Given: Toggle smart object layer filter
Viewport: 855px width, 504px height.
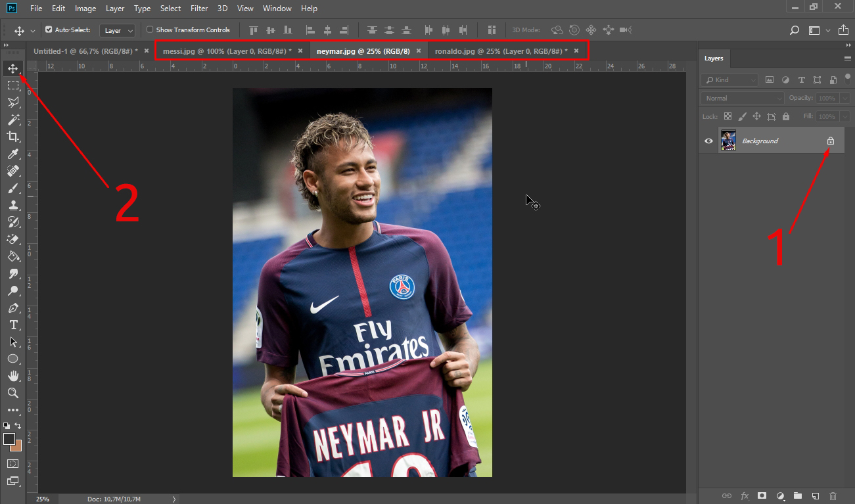Looking at the screenshot, I should point(833,80).
